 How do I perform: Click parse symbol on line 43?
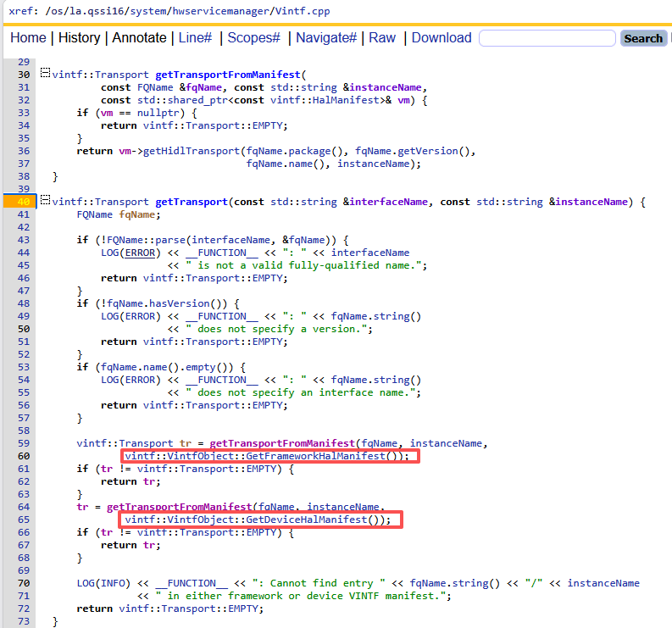[x=170, y=240]
